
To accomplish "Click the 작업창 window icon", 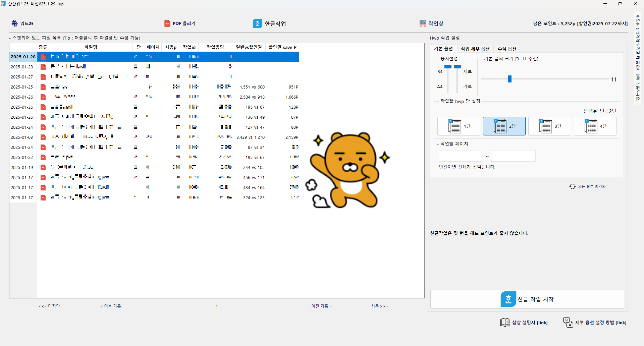I will (x=423, y=23).
